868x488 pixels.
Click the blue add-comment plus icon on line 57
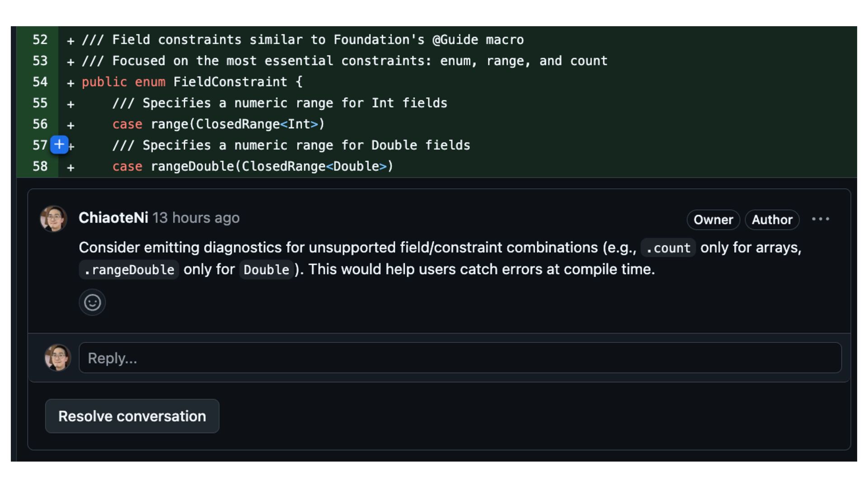point(59,145)
